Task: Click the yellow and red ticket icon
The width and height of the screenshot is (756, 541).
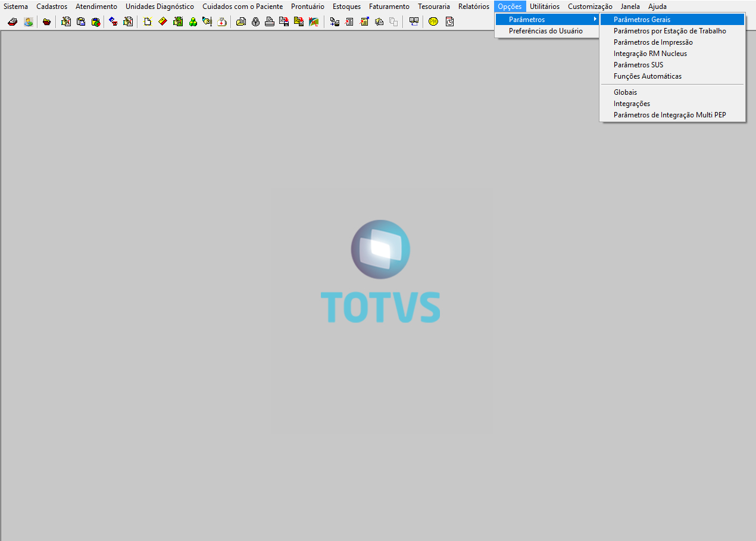Action: click(x=163, y=22)
